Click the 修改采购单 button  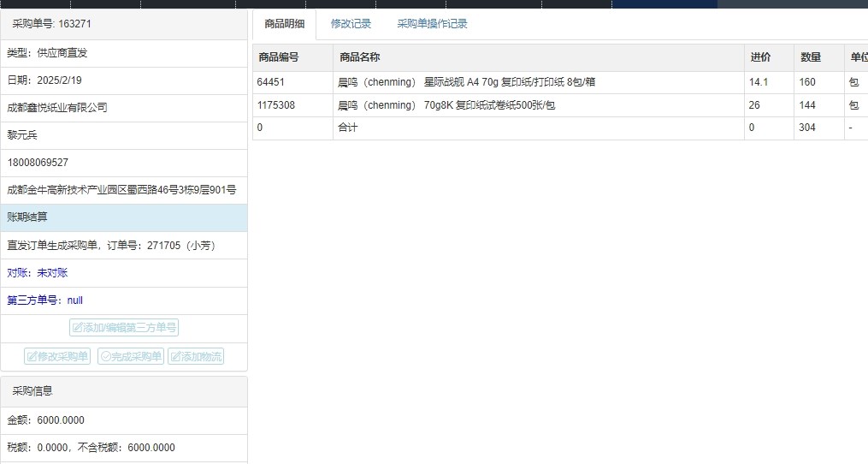57,356
